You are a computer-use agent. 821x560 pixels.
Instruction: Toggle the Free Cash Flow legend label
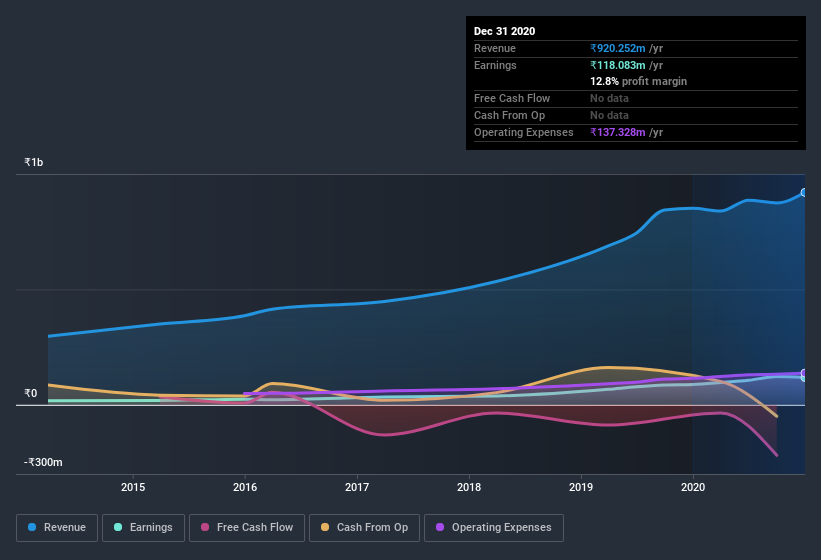[255, 527]
